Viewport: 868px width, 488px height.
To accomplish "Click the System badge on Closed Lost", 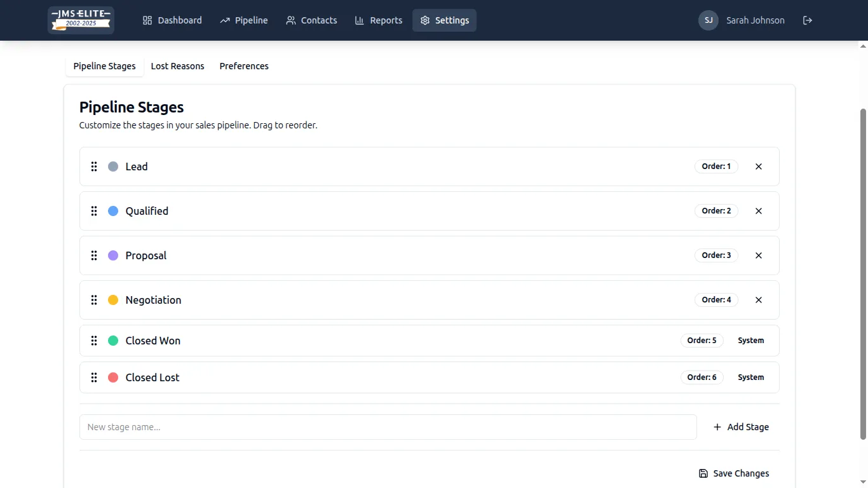I will pos(751,377).
